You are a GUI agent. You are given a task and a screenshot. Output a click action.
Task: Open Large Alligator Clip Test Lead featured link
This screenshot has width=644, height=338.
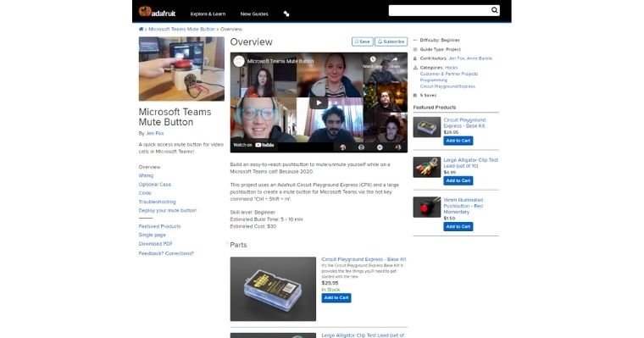coord(470,163)
